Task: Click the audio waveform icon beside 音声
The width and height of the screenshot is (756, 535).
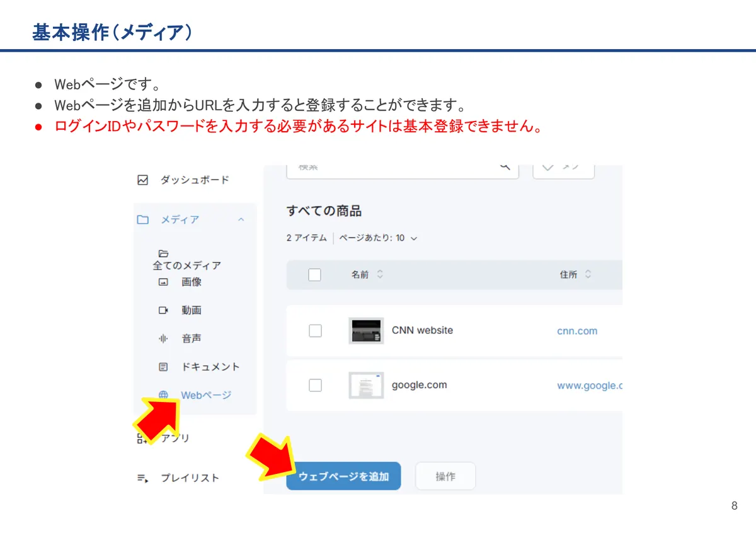Action: 163,338
